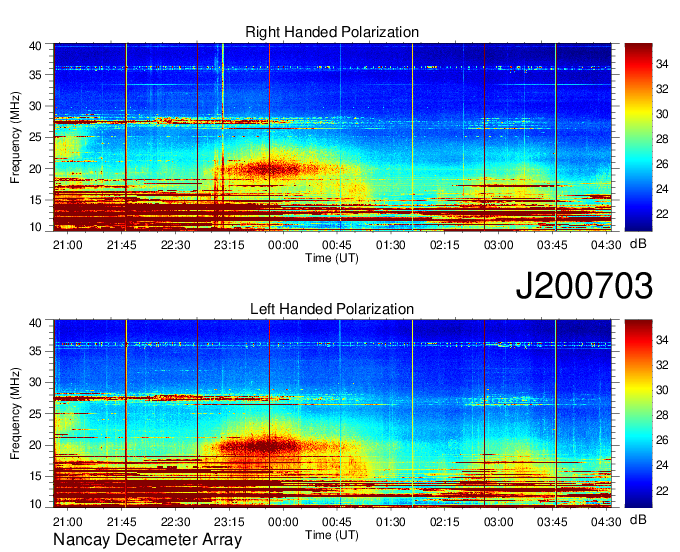Click the 'Time (UT)' label under the top plot

[332, 258]
